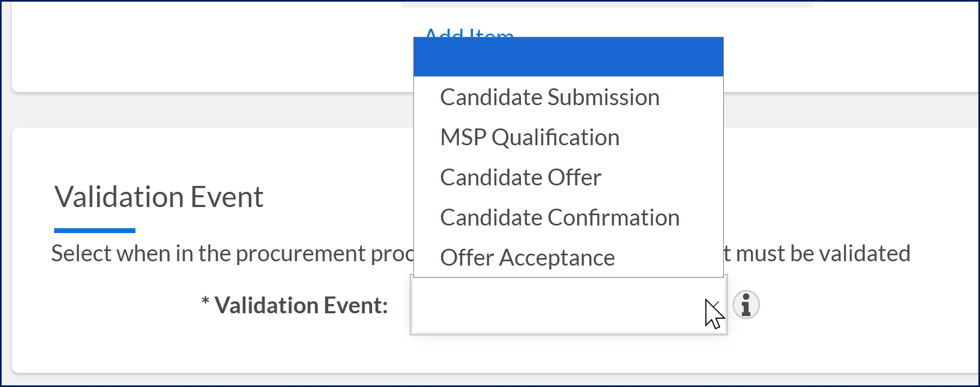Click the info icon beside Validation Event field
Viewport: 980px width, 387px height.
coord(746,305)
